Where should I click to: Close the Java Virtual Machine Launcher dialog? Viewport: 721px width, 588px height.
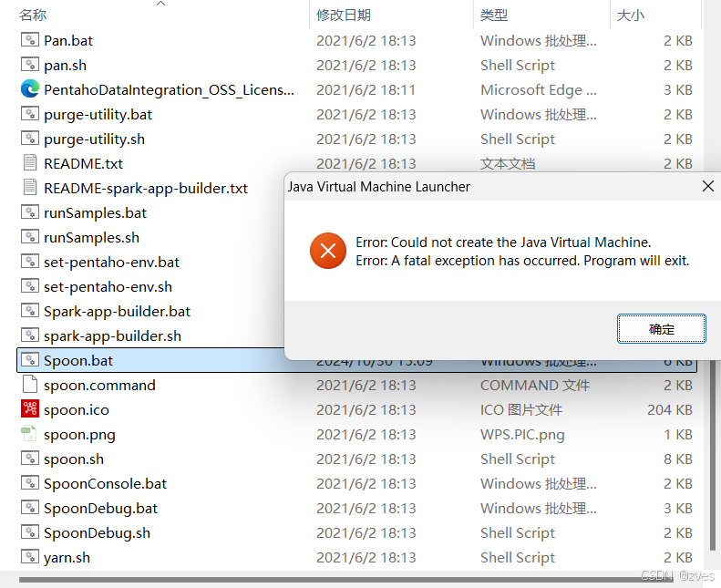708,186
